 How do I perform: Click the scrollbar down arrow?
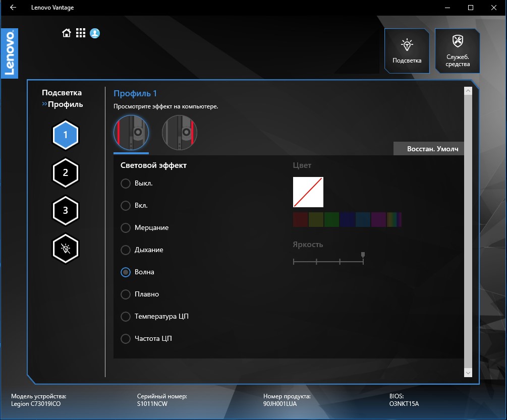pyautogui.click(x=468, y=373)
